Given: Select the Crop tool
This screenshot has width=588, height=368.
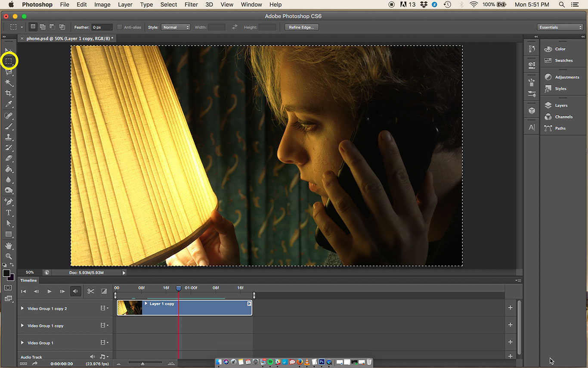Looking at the screenshot, I should click(9, 94).
